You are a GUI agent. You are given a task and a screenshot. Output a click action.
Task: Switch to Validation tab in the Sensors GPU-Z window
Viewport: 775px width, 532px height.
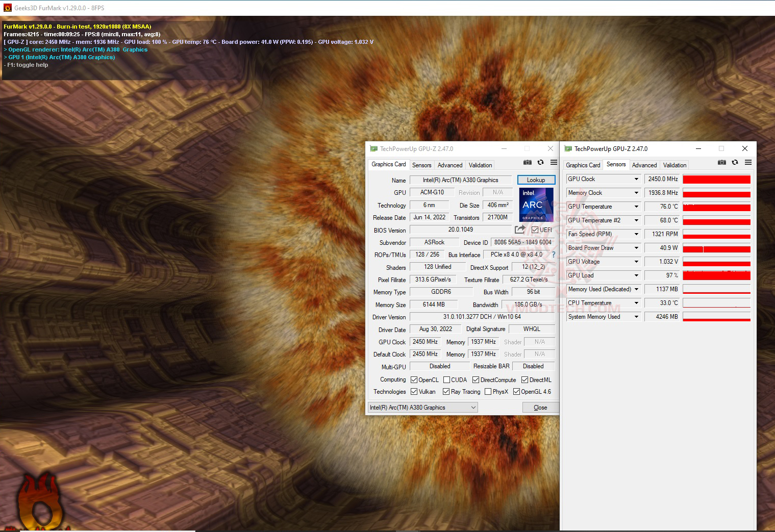pyautogui.click(x=674, y=165)
